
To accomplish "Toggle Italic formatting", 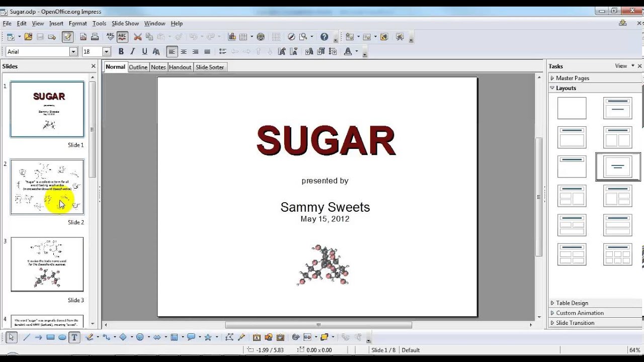I will (x=133, y=51).
